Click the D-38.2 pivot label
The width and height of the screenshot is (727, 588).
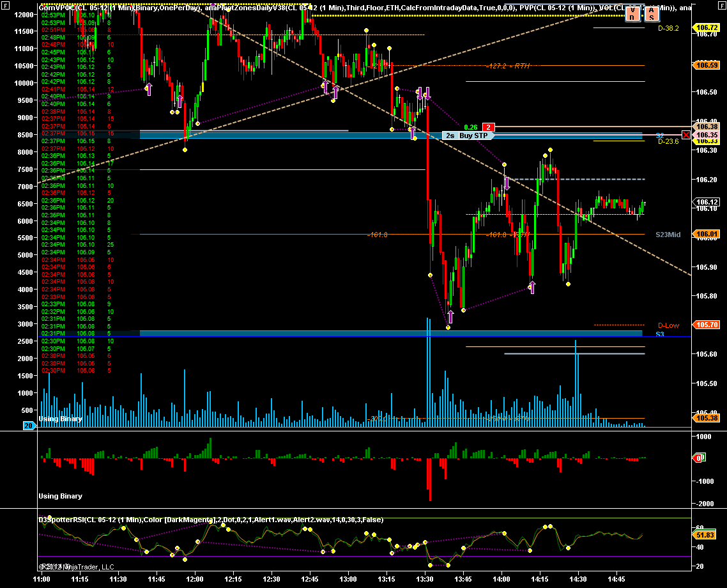[x=668, y=28]
